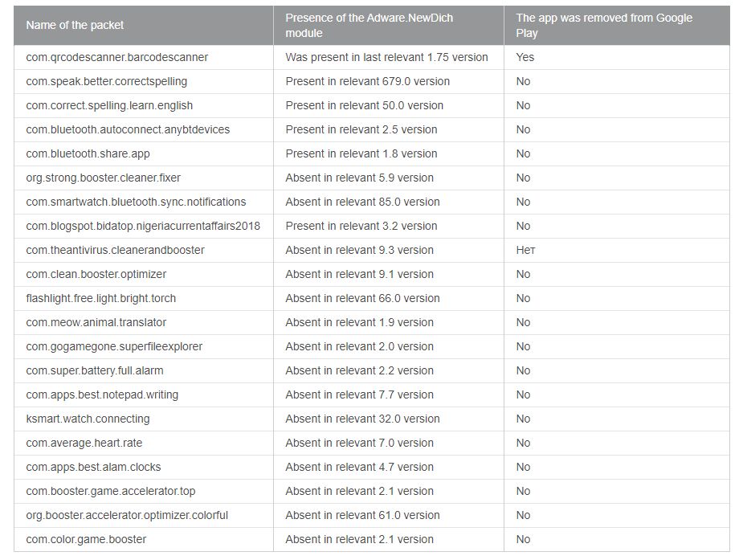The height and width of the screenshot is (560, 743).
Task: Click "The app was removed from Google Play" header
Action: [x=604, y=25]
